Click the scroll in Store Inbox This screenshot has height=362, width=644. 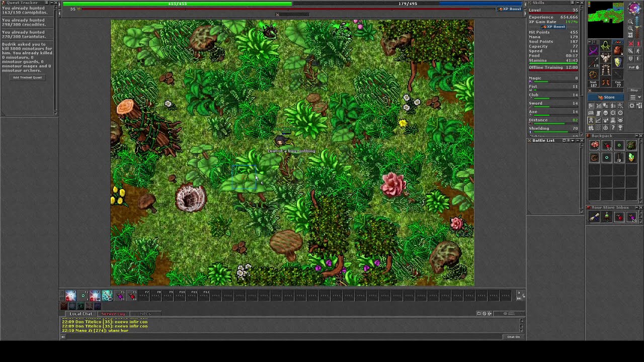coord(594,217)
